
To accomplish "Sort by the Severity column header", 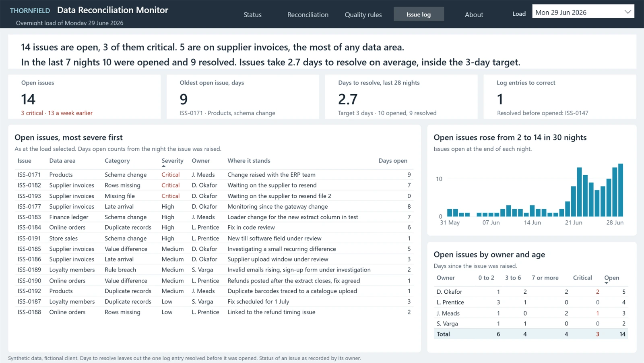I will point(172,160).
